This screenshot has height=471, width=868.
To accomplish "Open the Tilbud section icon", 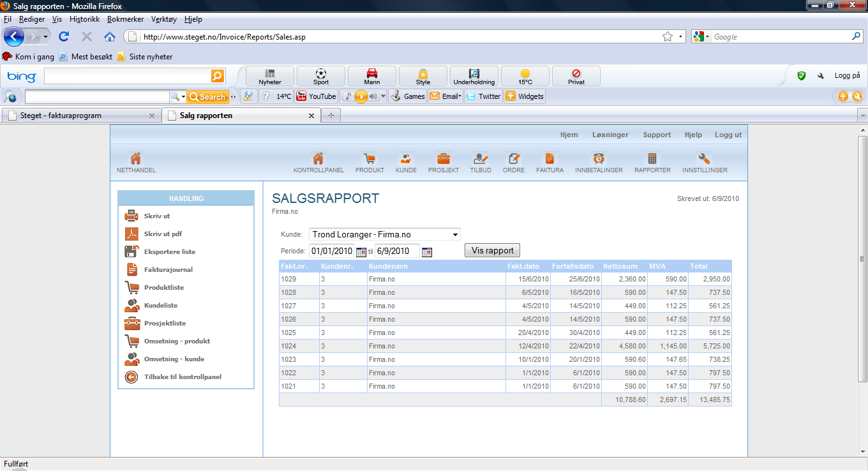I will (x=481, y=158).
